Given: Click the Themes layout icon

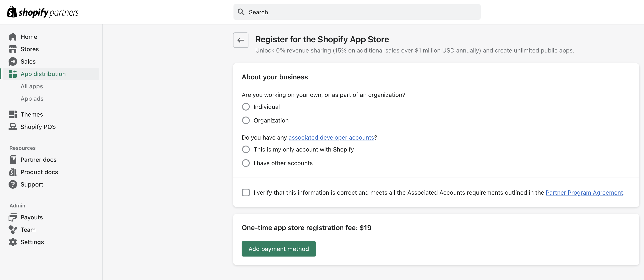Looking at the screenshot, I should click(x=13, y=114).
